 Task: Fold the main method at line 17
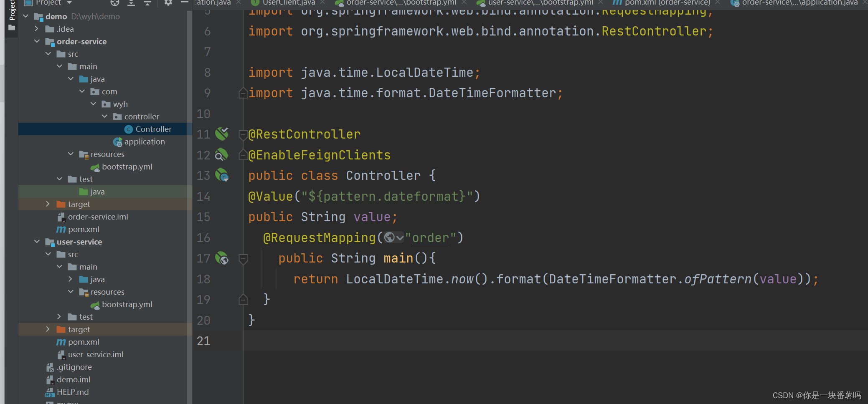point(243,258)
